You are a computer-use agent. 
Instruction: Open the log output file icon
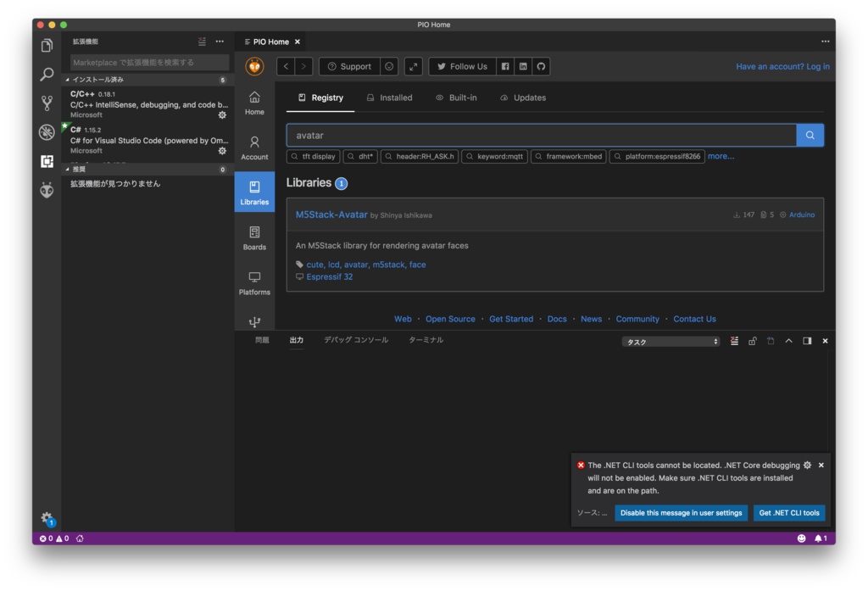771,341
